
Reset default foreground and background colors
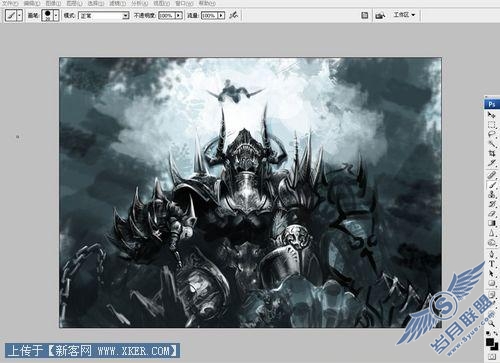[x=488, y=333]
